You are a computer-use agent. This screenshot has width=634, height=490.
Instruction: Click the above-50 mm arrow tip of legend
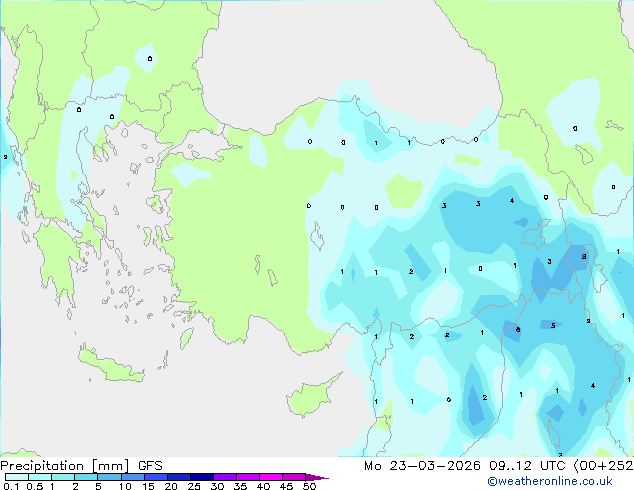point(317,477)
